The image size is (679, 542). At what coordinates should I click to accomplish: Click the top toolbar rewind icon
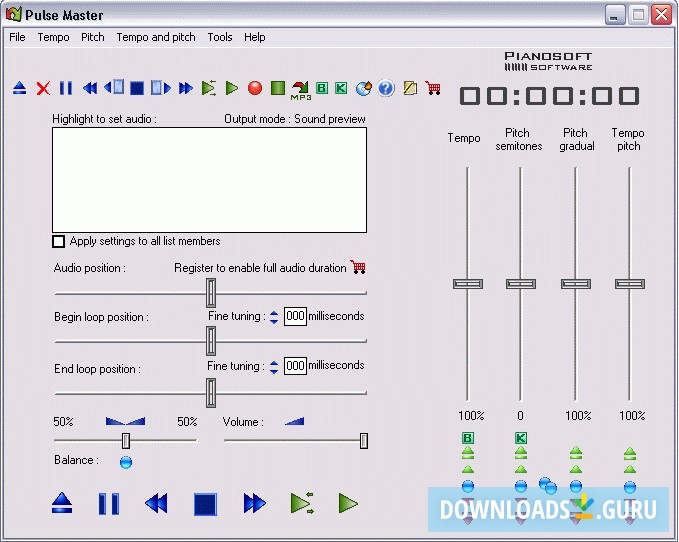coord(90,88)
